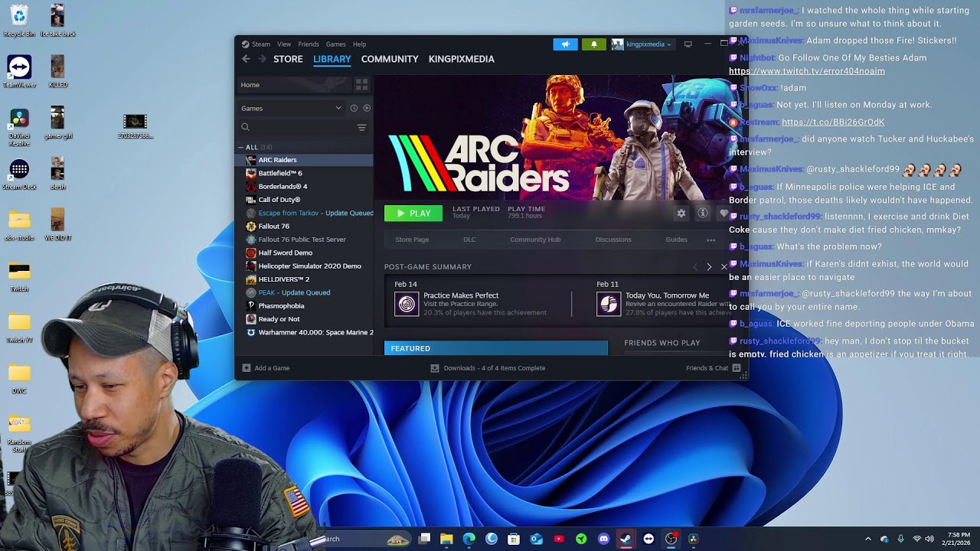980x551 pixels.
Task: Toggle the favorite heart icon for ARC Raiders
Action: coord(724,214)
